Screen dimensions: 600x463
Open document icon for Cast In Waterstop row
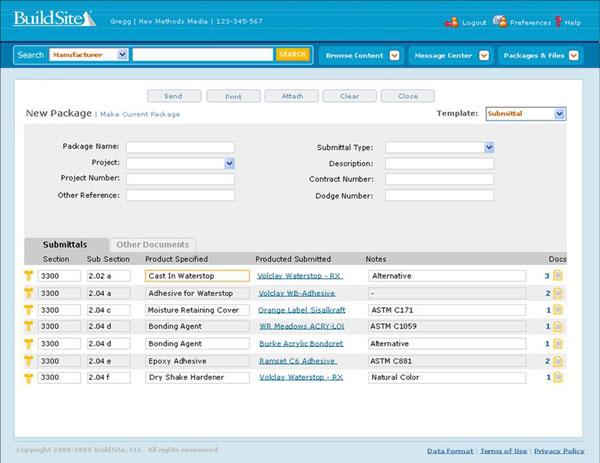(558, 275)
